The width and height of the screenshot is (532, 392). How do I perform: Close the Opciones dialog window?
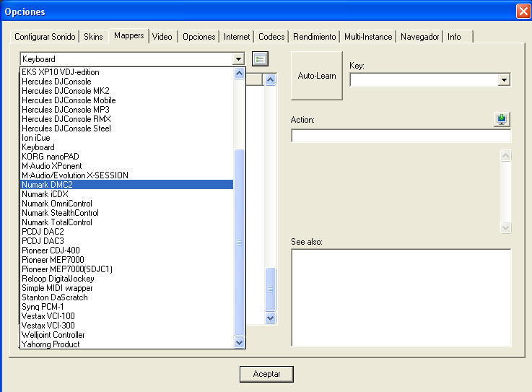click(x=523, y=12)
